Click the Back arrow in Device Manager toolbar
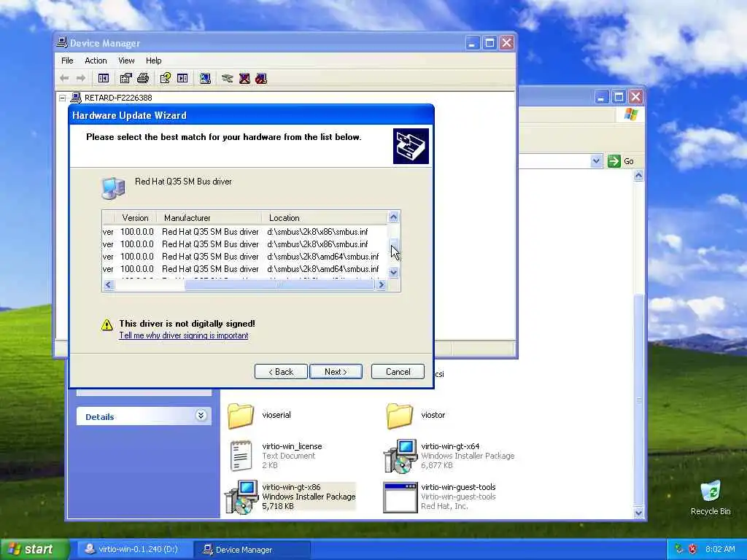747x560 pixels. pyautogui.click(x=64, y=78)
